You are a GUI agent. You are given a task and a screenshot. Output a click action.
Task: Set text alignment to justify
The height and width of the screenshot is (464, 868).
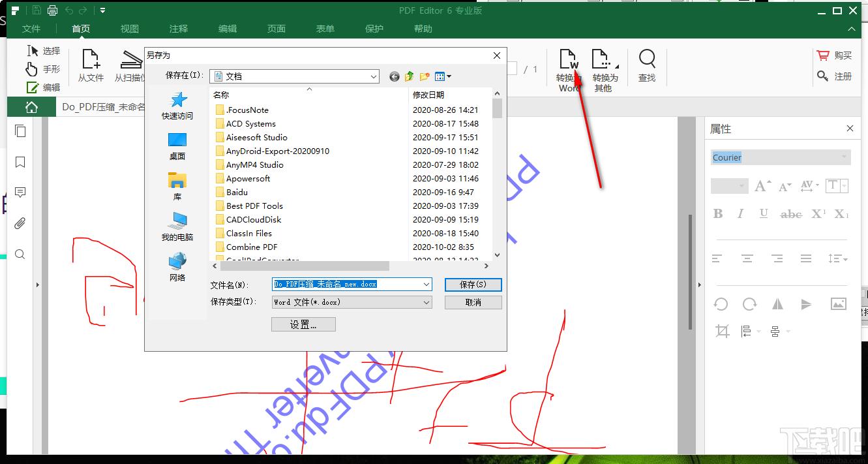(806, 258)
